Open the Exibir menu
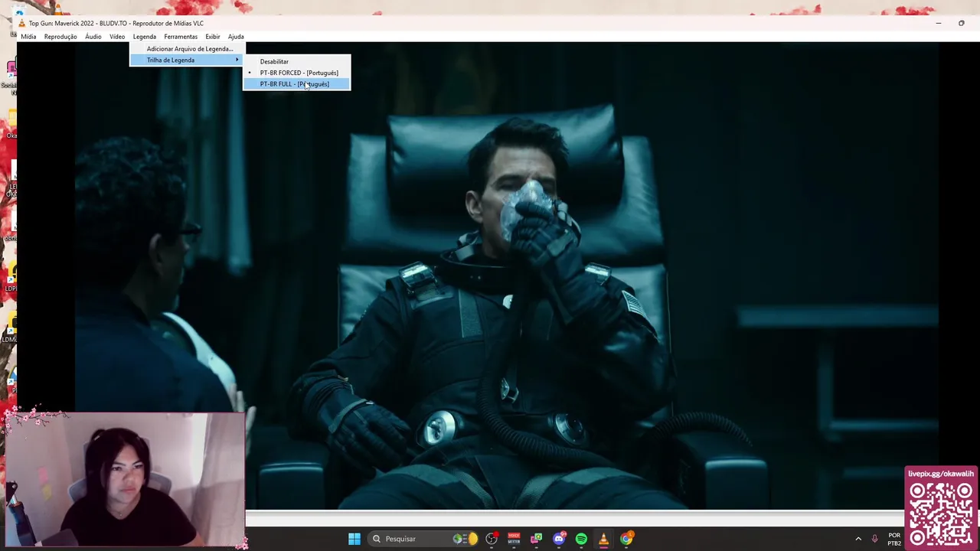The width and height of the screenshot is (980, 551). pyautogui.click(x=213, y=37)
